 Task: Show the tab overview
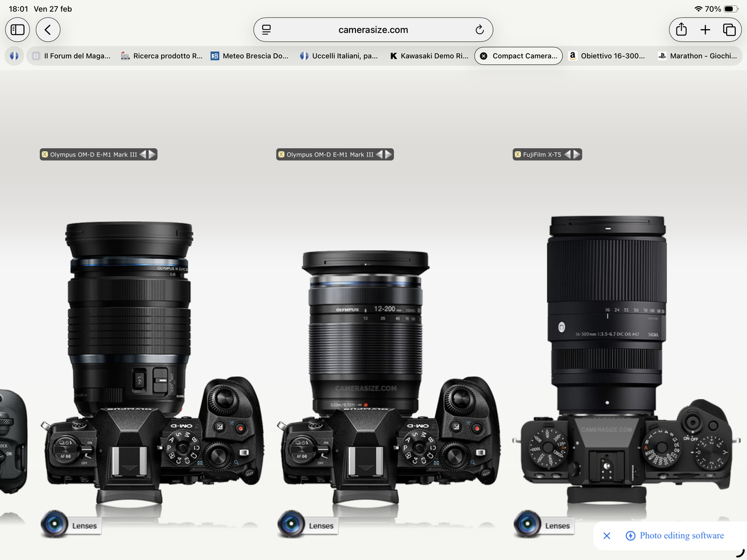[x=729, y=30]
